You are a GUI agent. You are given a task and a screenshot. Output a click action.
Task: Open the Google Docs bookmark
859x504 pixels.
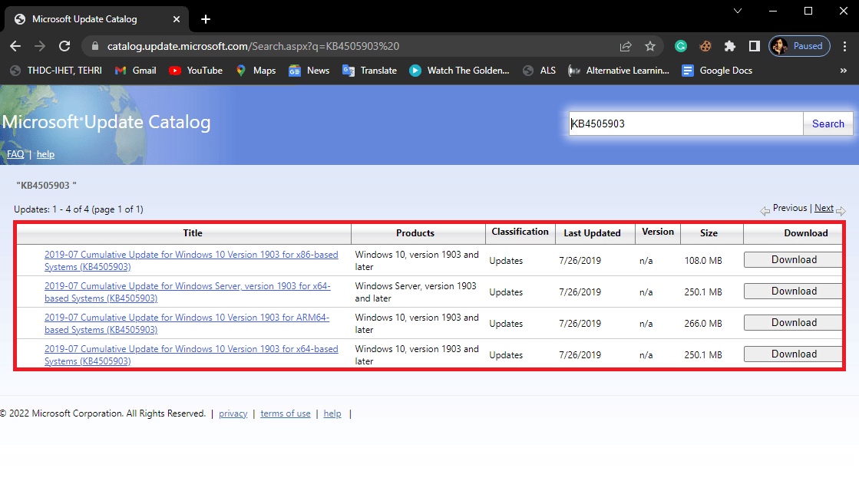[x=717, y=70]
